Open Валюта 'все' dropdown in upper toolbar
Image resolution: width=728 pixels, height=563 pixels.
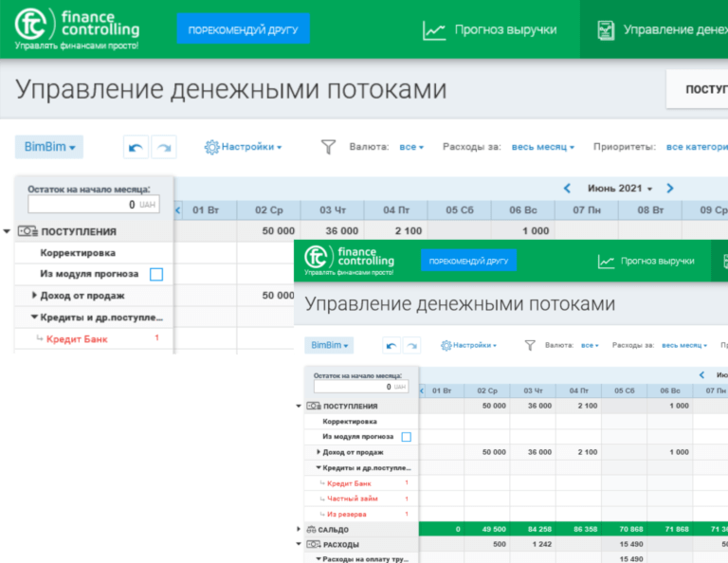pos(411,147)
